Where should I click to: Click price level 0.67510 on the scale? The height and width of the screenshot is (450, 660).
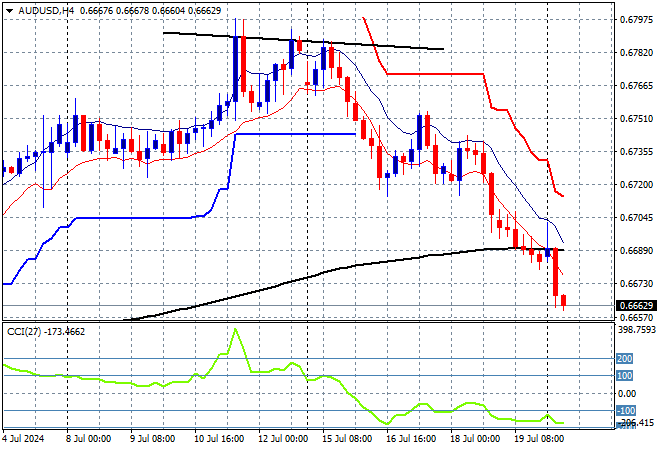pyautogui.click(x=636, y=119)
